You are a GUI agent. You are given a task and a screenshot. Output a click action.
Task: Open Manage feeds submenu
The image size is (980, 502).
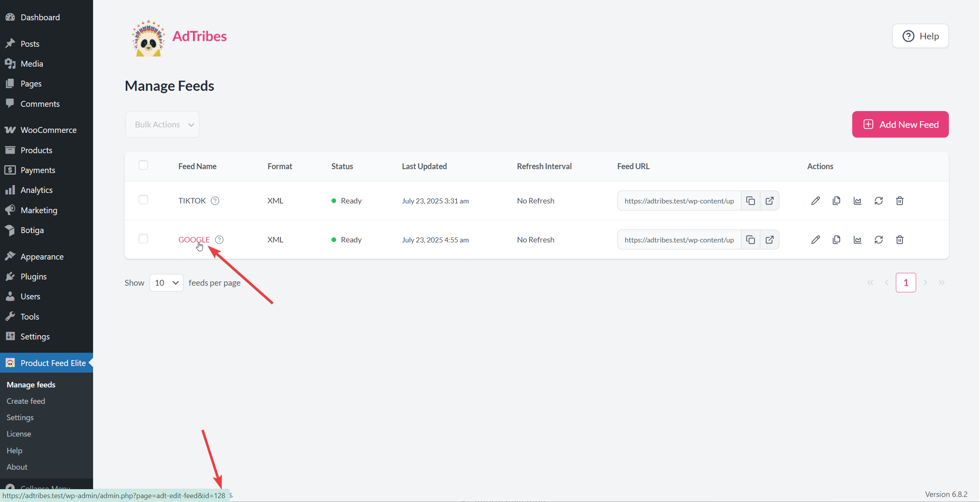coord(31,385)
